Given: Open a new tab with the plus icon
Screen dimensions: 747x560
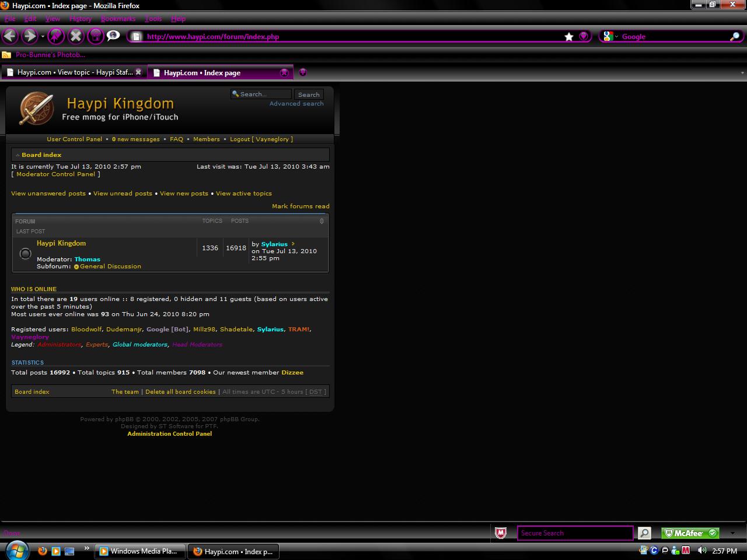Looking at the screenshot, I should click(302, 72).
